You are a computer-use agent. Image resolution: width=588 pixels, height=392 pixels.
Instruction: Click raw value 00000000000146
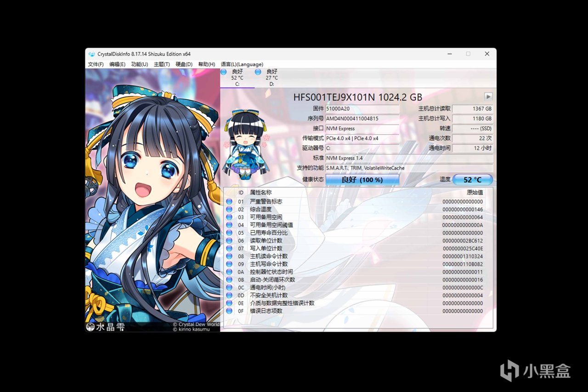click(x=463, y=209)
